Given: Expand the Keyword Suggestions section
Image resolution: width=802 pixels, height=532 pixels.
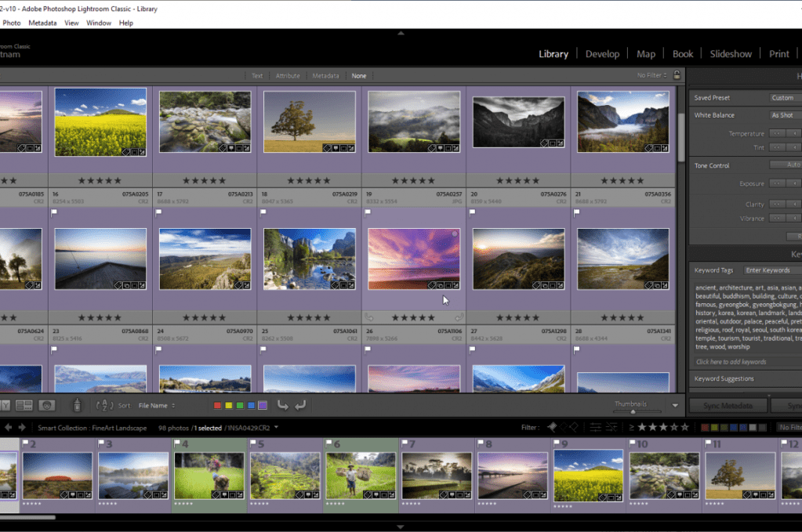Looking at the screenshot, I should click(724, 378).
